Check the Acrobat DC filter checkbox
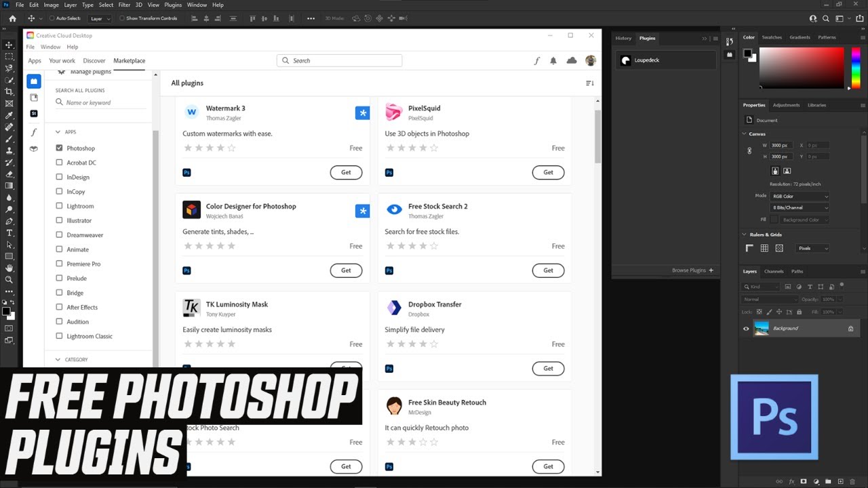The image size is (868, 488). tap(60, 163)
